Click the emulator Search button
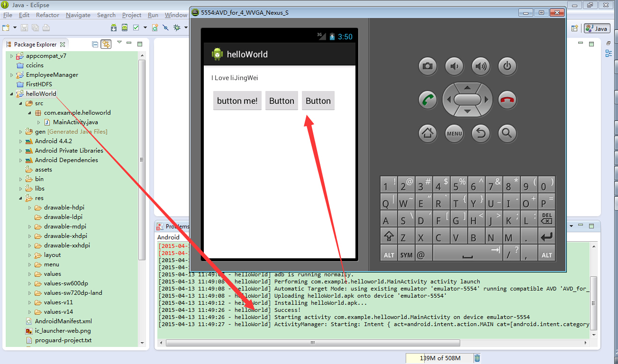The image size is (618, 364). click(x=508, y=133)
